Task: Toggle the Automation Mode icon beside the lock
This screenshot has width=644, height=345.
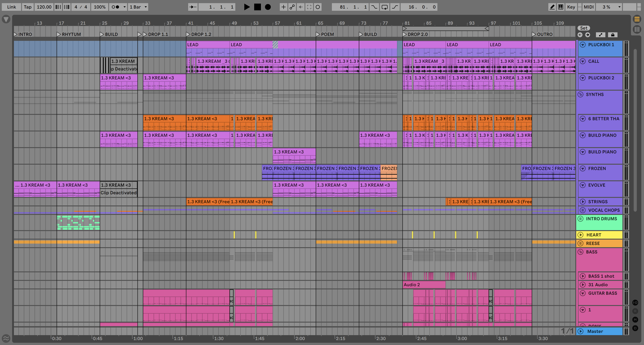Action: pyautogui.click(x=601, y=35)
